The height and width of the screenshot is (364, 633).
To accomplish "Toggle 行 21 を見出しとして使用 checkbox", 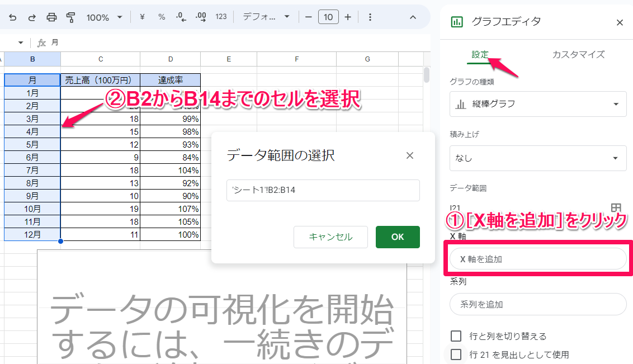I will 456,354.
